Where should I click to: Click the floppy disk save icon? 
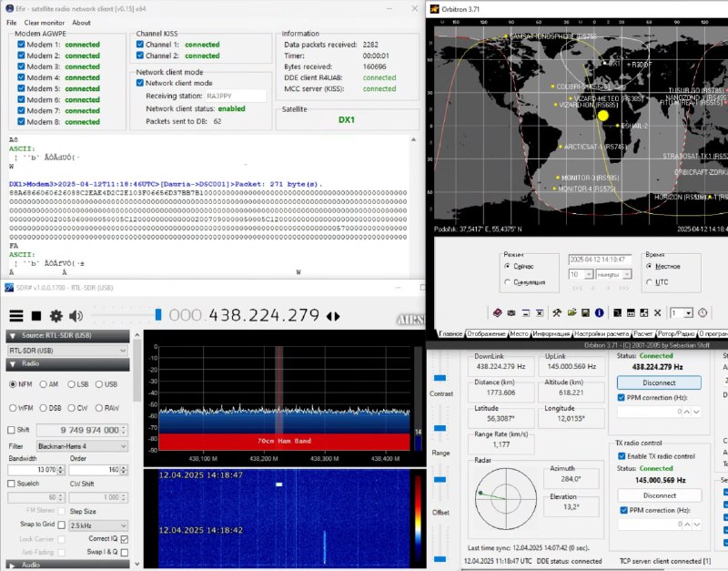pos(585,312)
